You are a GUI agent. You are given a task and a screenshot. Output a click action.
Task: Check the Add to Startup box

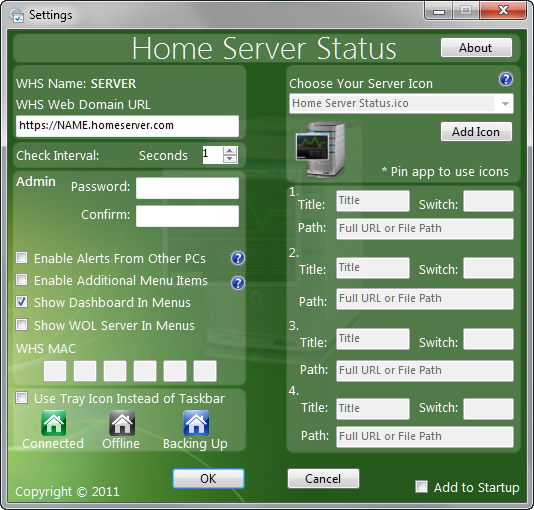421,487
